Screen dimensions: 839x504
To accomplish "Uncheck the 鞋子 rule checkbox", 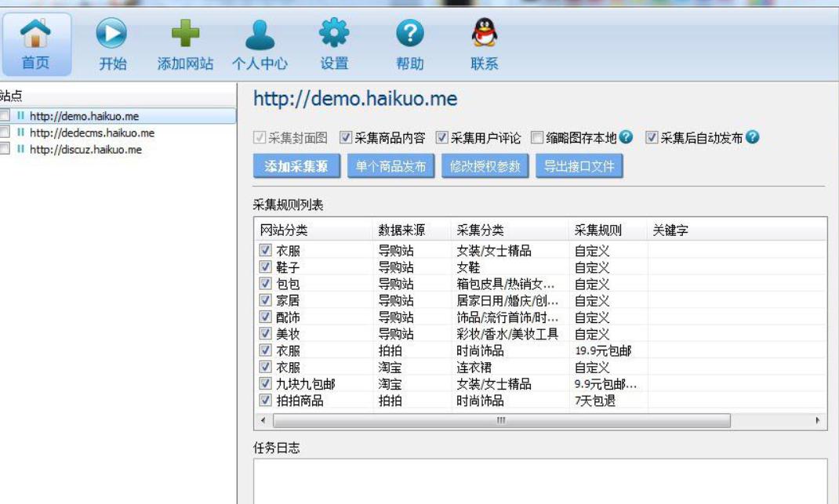I will click(x=265, y=267).
